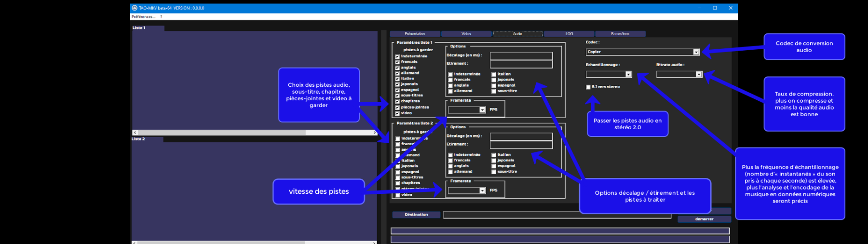
Task: Click the TAO-MKV app icon in title bar
Action: pyautogui.click(x=135, y=8)
